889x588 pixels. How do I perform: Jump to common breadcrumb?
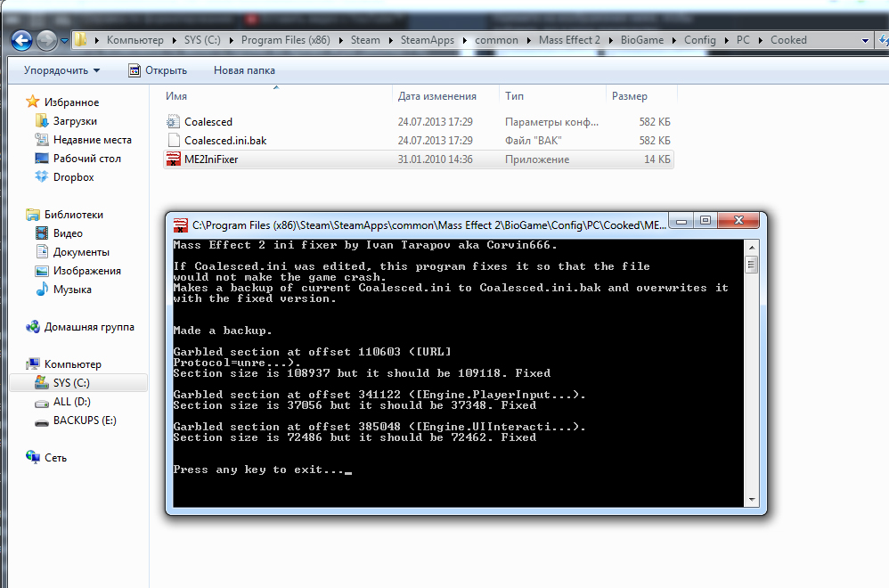496,40
